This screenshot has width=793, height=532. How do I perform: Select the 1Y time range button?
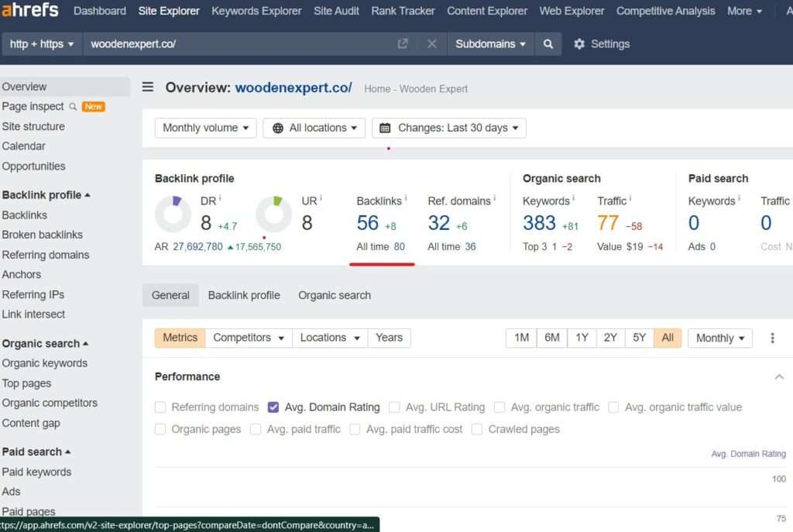click(582, 338)
